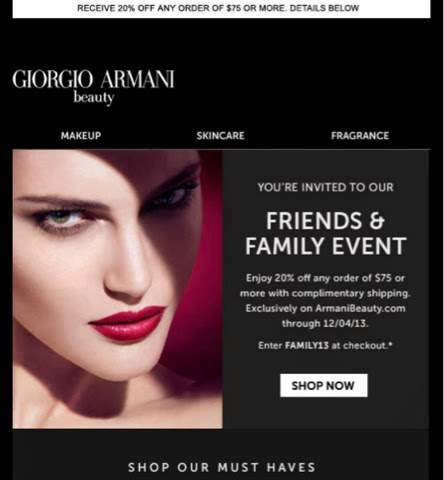
Task: Click the DETAILS BELOW text in banner
Action: [x=324, y=8]
